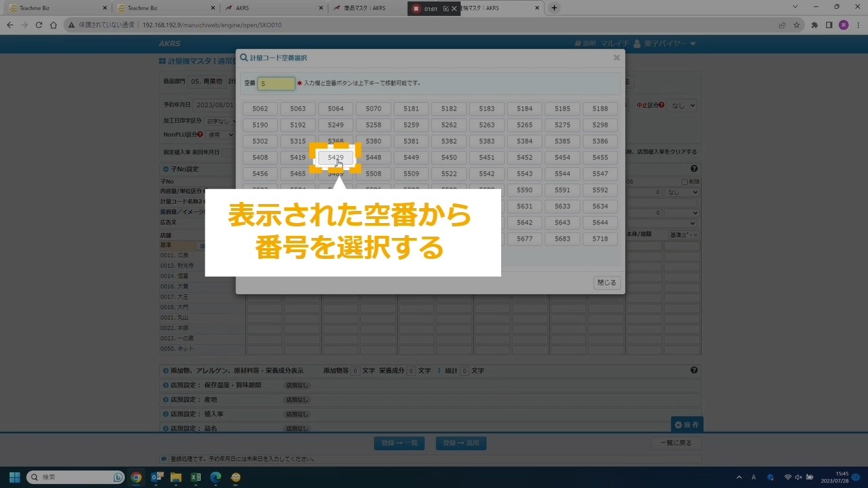Reload the page in the browser
The width and height of the screenshot is (868, 488).
click(39, 25)
